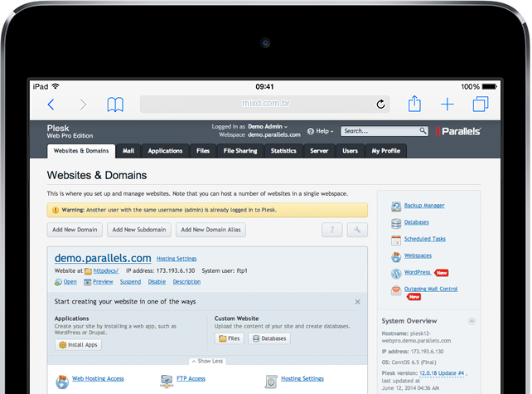Image resolution: width=532 pixels, height=394 pixels.
Task: Open the Safari bookmarks book icon
Action: click(x=115, y=105)
